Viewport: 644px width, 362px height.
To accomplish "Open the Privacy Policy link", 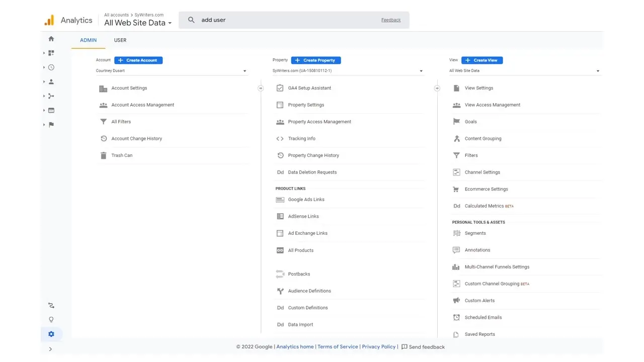I will coord(378,347).
